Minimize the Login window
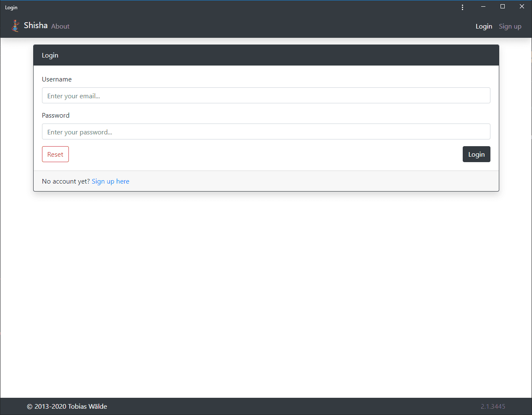The height and width of the screenshot is (415, 532). pyautogui.click(x=483, y=7)
